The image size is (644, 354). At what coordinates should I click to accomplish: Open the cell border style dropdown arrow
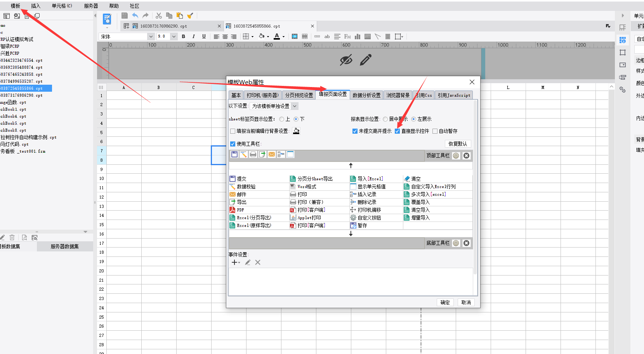click(x=253, y=37)
